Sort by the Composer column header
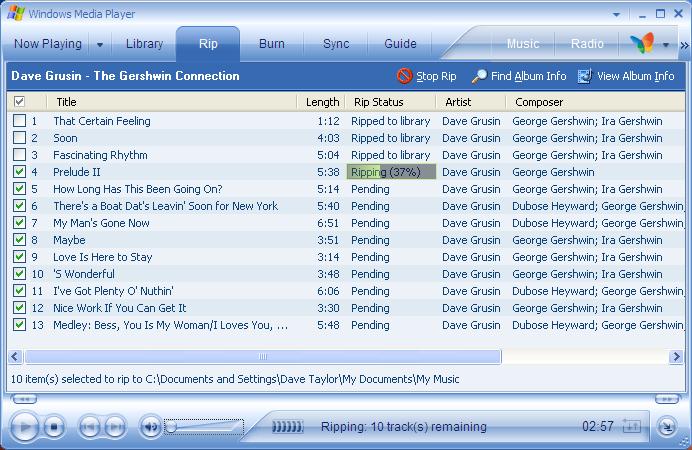 click(x=596, y=102)
